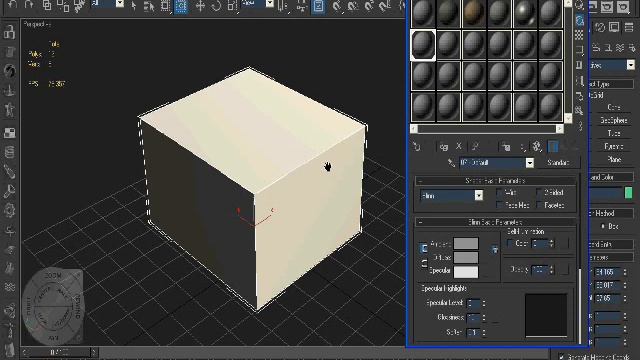
Task: Collapse the Blinn Basic Parameters rollout
Action: pyautogui.click(x=496, y=222)
